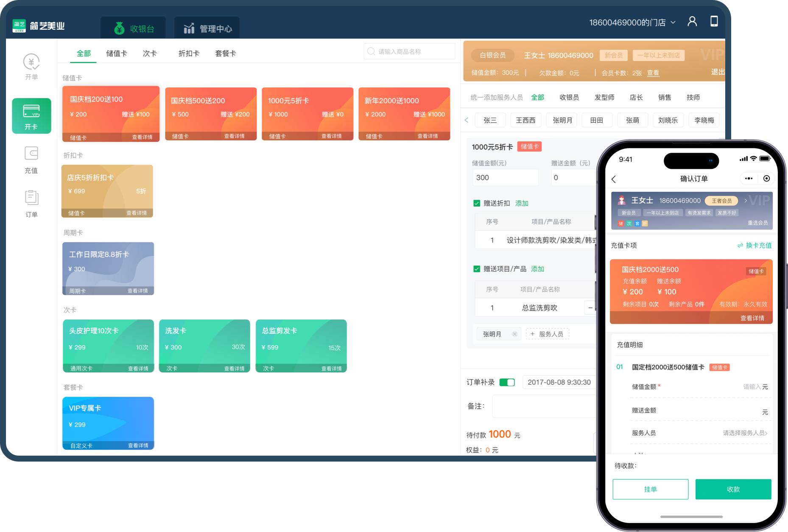Click the search magnifier icon
The width and height of the screenshot is (788, 532).
371,51
